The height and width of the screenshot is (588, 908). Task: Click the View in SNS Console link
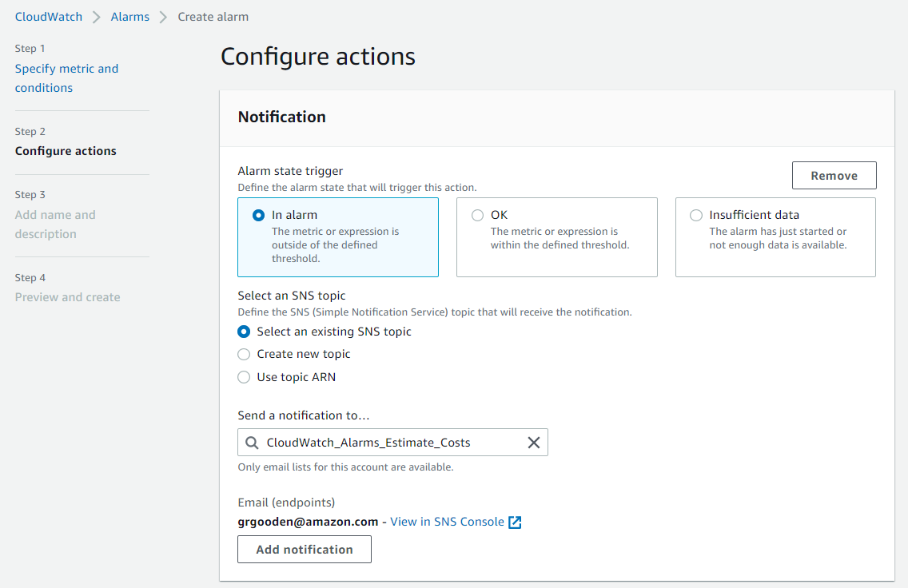pos(448,522)
